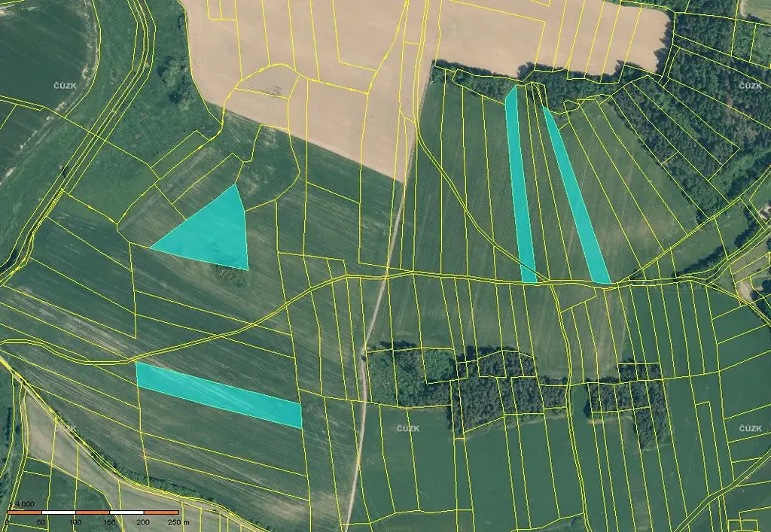Click the large tan harvested field at the top
771x532 pixels.
(339, 113)
